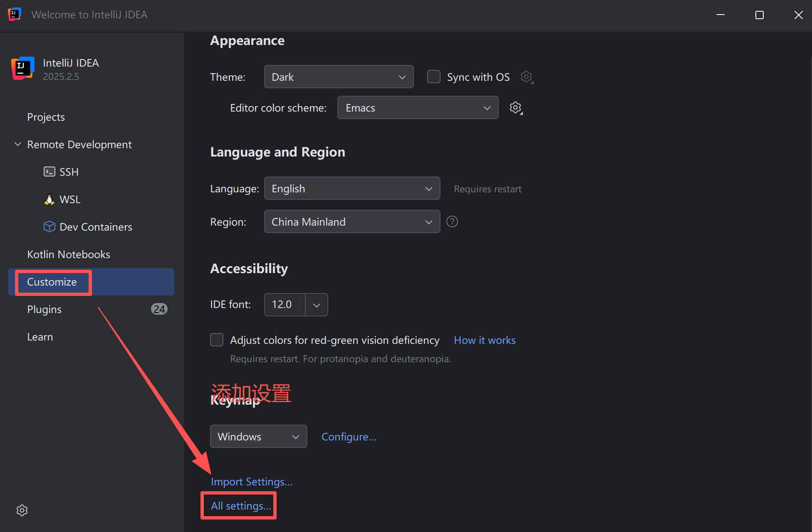Click the Import Settings... link
Screen dimensions: 812x532
(x=252, y=482)
